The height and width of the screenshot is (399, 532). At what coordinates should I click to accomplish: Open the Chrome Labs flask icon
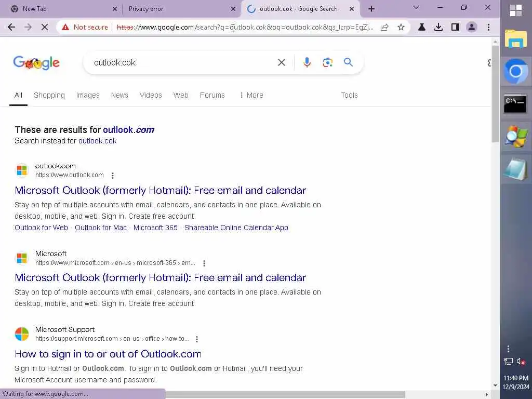(422, 27)
